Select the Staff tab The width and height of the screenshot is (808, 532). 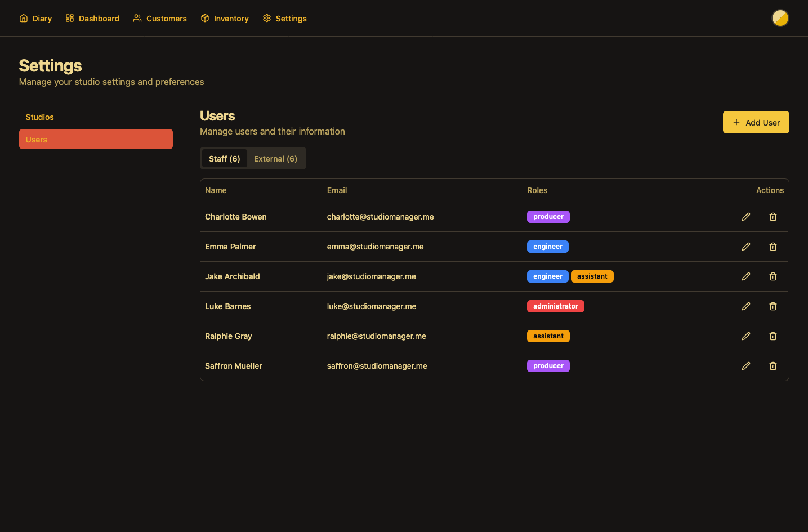[x=224, y=158]
